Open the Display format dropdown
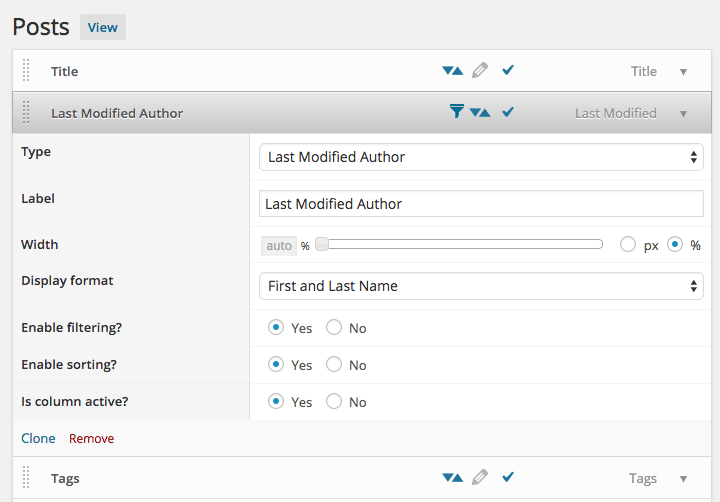The height and width of the screenshot is (502, 720). click(481, 286)
